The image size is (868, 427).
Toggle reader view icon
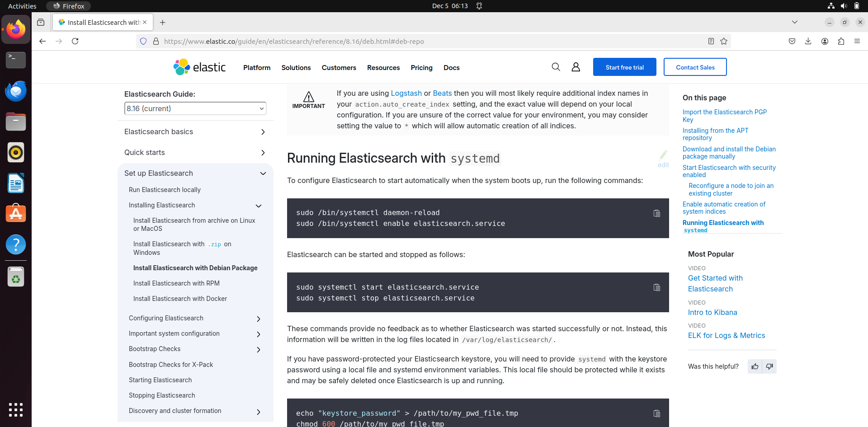pos(711,41)
